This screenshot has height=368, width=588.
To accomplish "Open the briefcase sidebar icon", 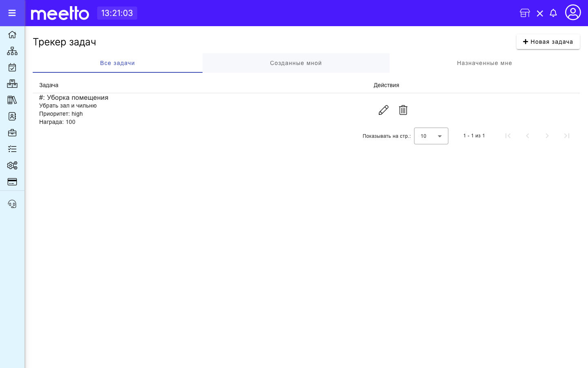I will [x=12, y=133].
